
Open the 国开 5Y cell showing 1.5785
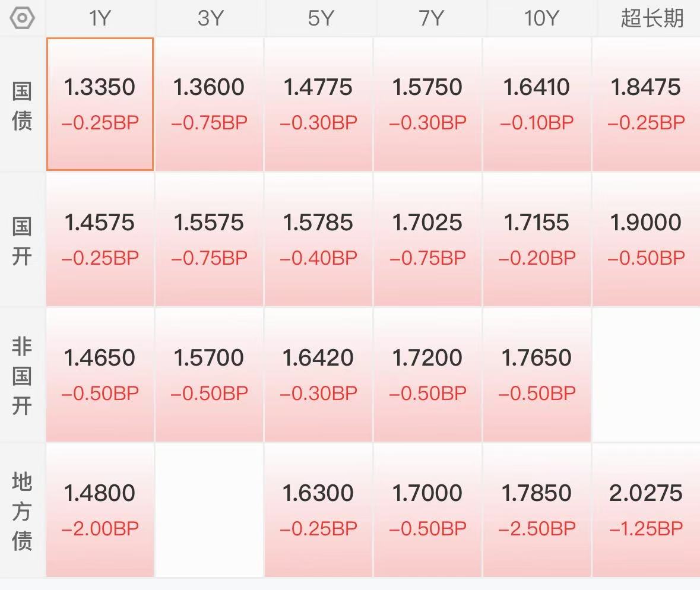point(318,240)
